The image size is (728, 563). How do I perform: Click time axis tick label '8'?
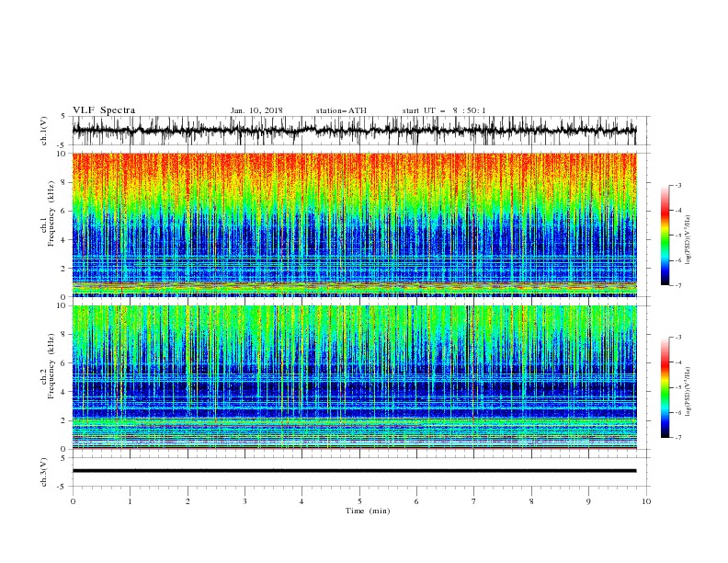[531, 501]
